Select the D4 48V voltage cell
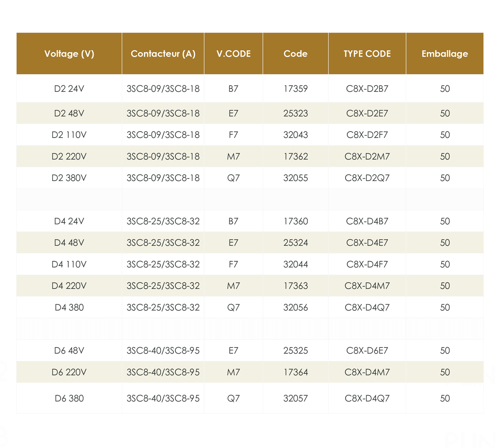 click(x=69, y=243)
